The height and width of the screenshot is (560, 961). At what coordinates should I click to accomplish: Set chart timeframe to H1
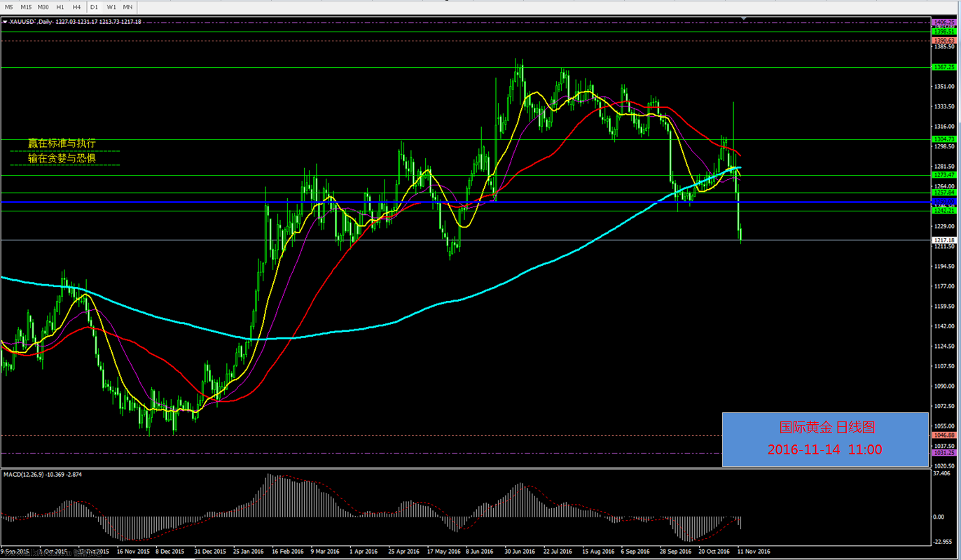[x=60, y=7]
